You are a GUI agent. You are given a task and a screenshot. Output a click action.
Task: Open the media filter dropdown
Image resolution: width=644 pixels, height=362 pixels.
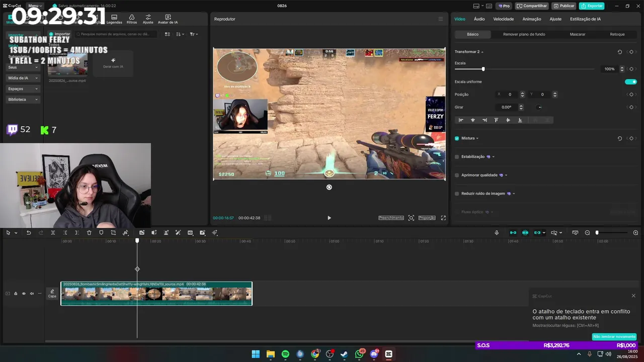(194, 34)
